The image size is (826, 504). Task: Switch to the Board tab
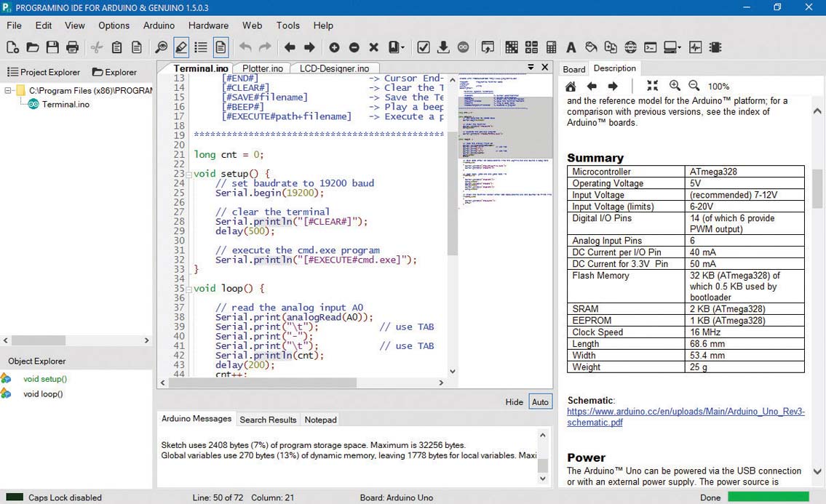[x=573, y=69]
